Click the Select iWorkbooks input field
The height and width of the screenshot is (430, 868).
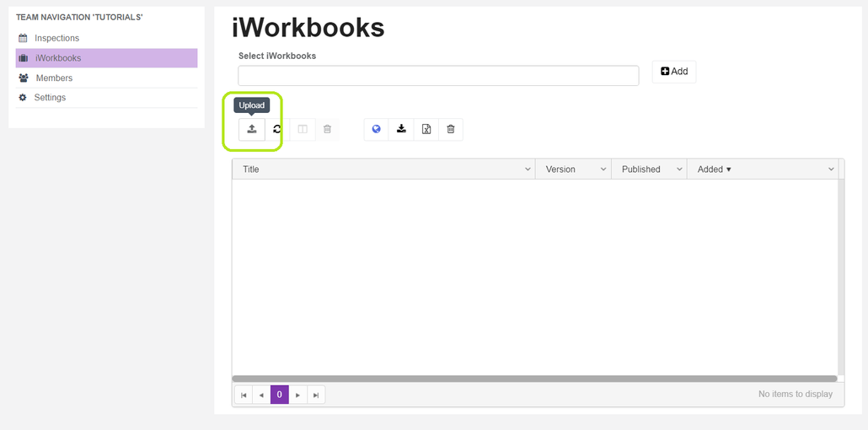(438, 75)
